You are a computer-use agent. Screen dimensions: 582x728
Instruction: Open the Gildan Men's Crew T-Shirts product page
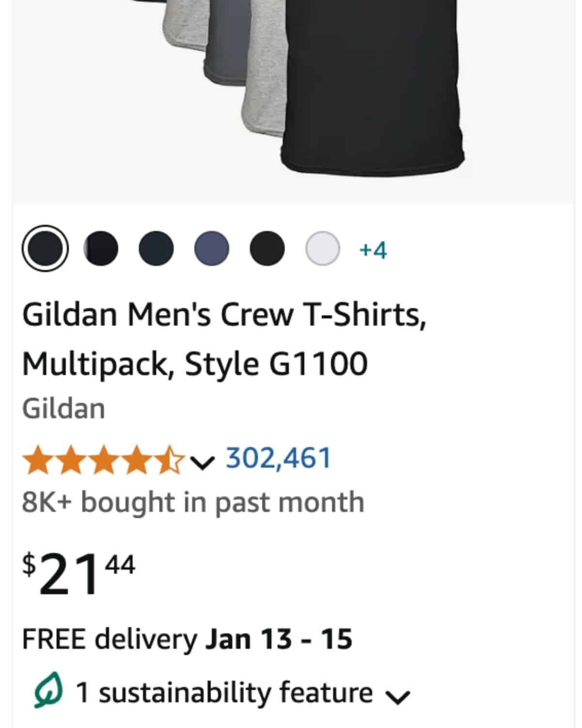(226, 340)
